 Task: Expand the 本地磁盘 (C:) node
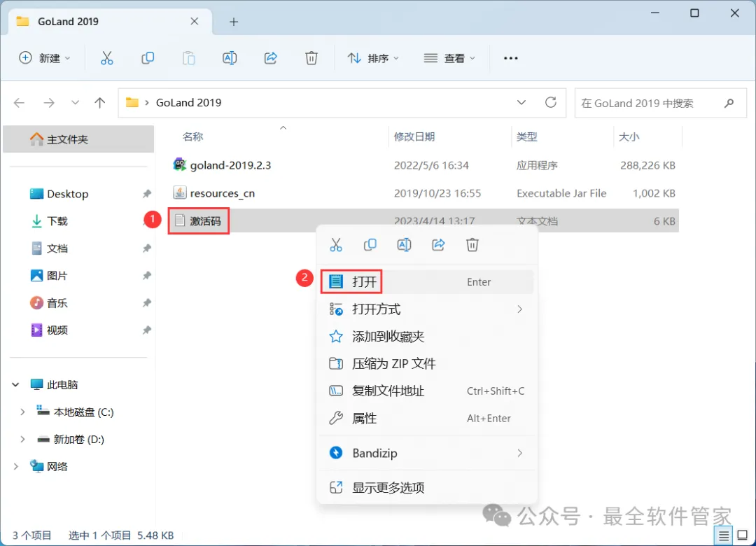[x=22, y=412]
